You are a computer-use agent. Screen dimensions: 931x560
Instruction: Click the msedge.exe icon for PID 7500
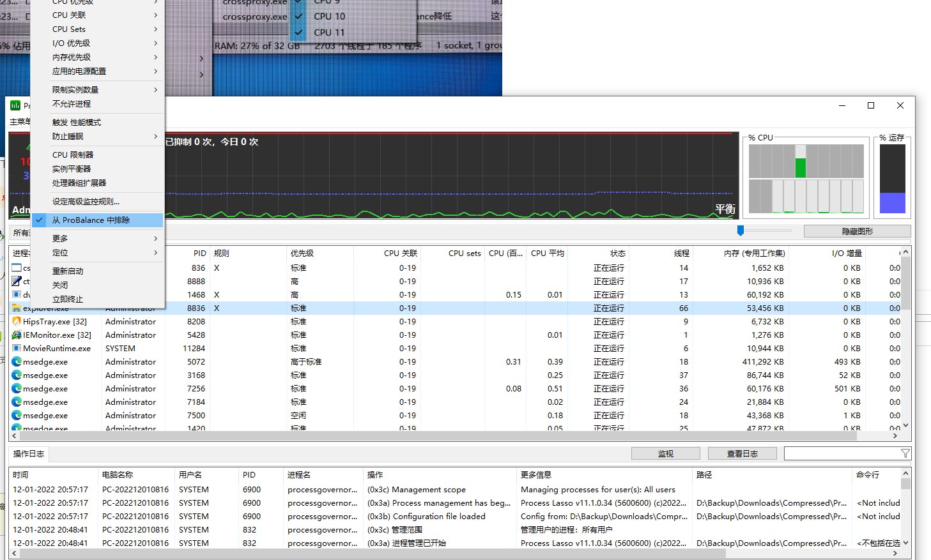tap(17, 415)
